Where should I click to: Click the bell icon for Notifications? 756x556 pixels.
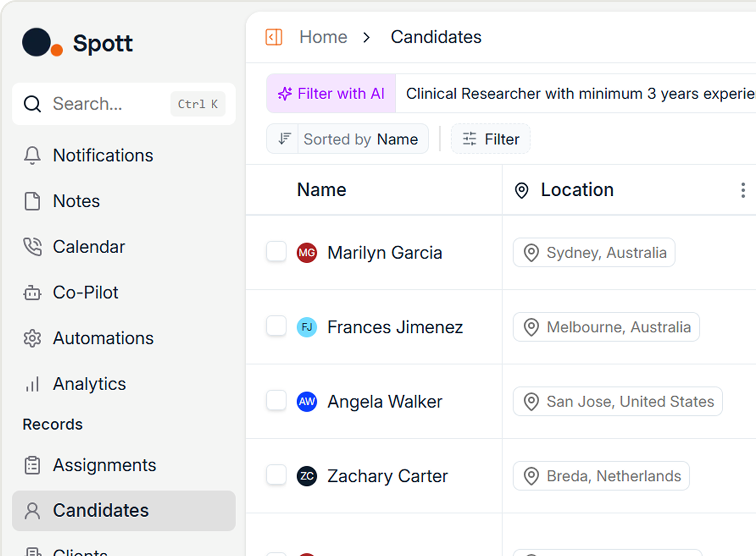pos(32,156)
